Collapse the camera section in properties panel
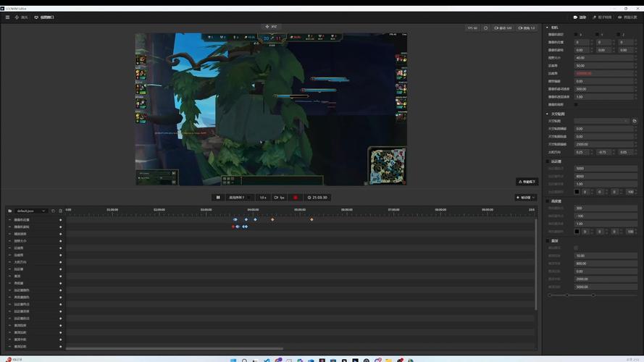The width and height of the screenshot is (644, 362). (x=548, y=27)
